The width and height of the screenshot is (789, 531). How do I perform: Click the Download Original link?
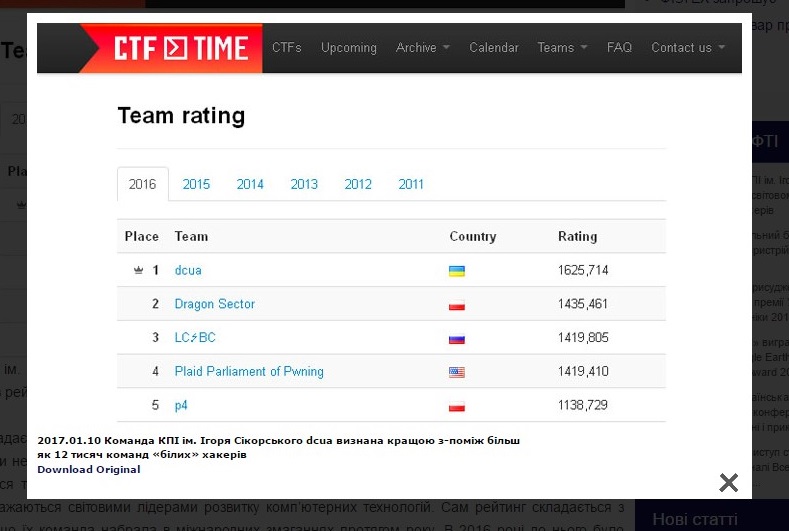(89, 469)
